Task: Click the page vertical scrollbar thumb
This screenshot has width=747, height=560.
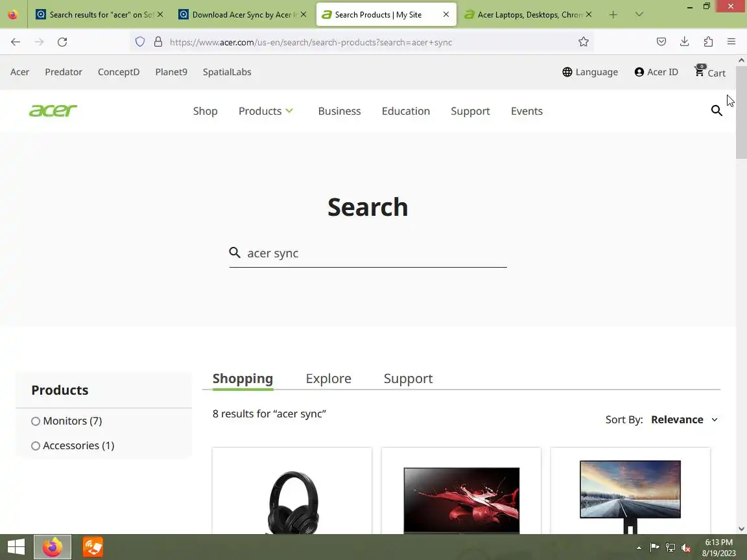Action: pyautogui.click(x=741, y=113)
